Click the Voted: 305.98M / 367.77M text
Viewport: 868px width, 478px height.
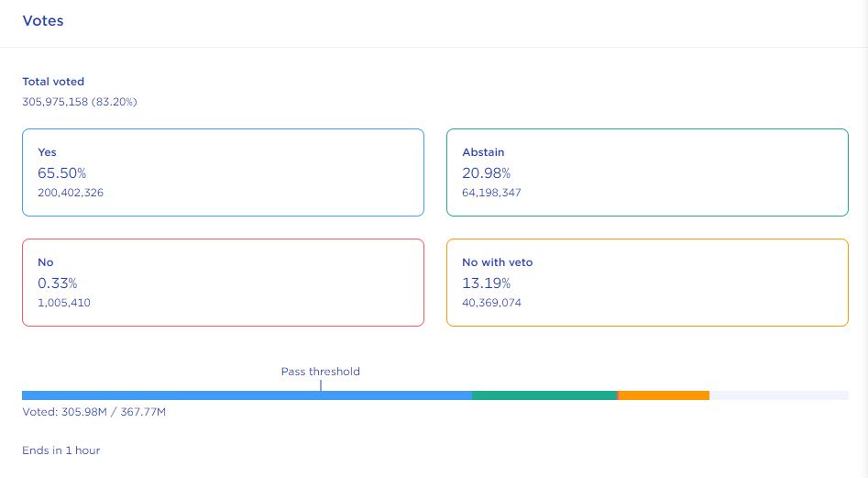pos(93,412)
